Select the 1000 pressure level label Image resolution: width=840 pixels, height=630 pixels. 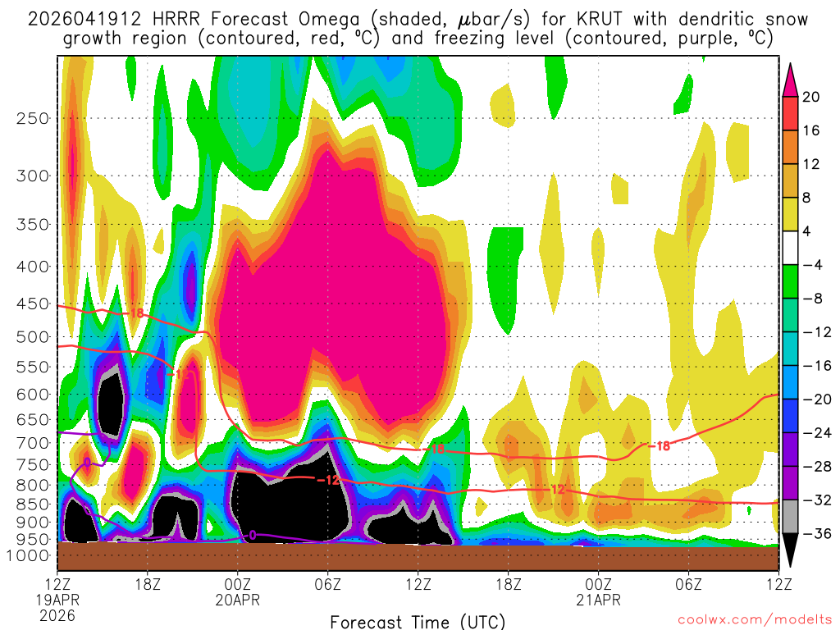tap(29, 555)
